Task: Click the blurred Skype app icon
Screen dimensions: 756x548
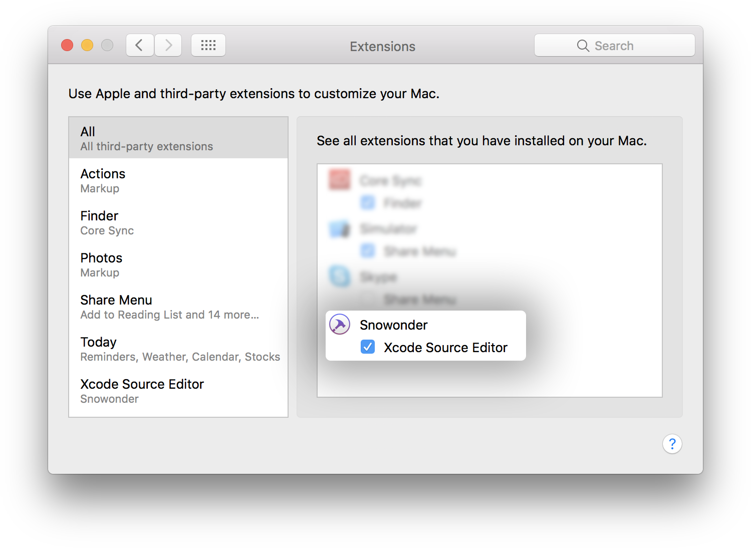Action: click(340, 277)
